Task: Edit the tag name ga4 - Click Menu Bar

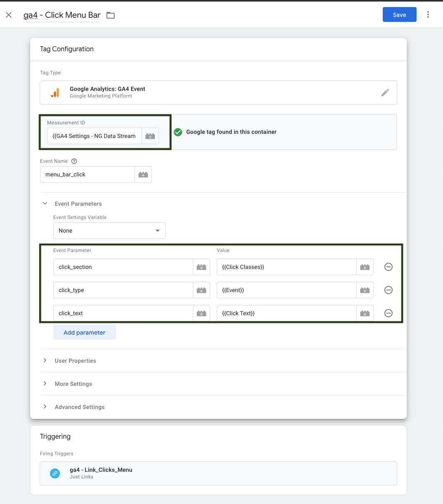Action: pyautogui.click(x=62, y=15)
